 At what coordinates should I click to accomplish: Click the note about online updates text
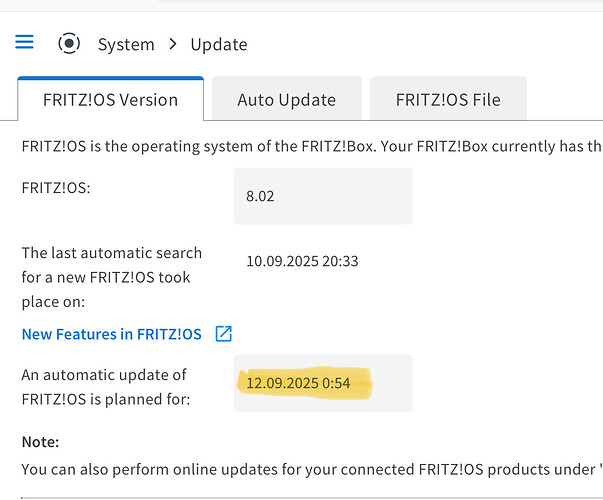tap(312, 470)
